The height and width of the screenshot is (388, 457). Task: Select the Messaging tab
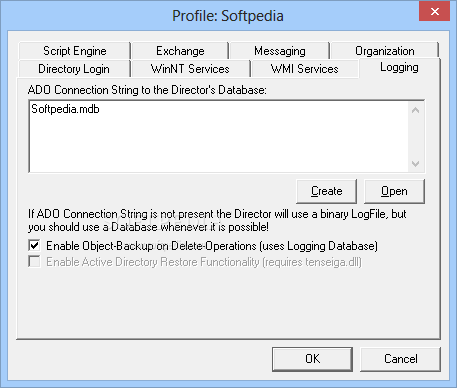point(279,51)
